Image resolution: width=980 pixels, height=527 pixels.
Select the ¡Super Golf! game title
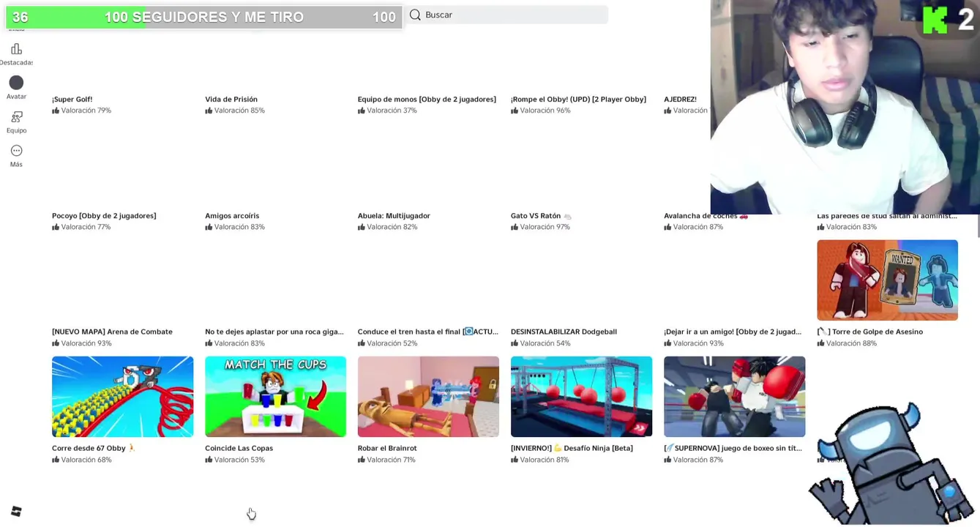point(72,100)
